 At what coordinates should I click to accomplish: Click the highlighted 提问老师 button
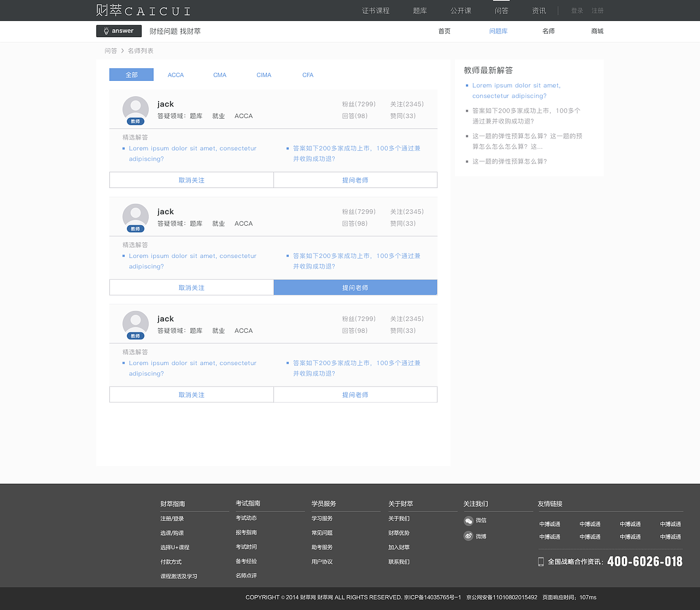pyautogui.click(x=355, y=287)
